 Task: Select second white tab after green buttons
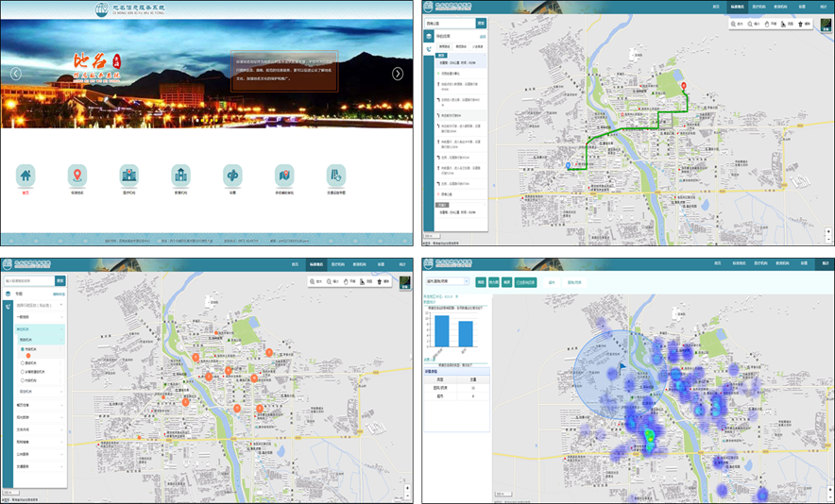coord(574,282)
